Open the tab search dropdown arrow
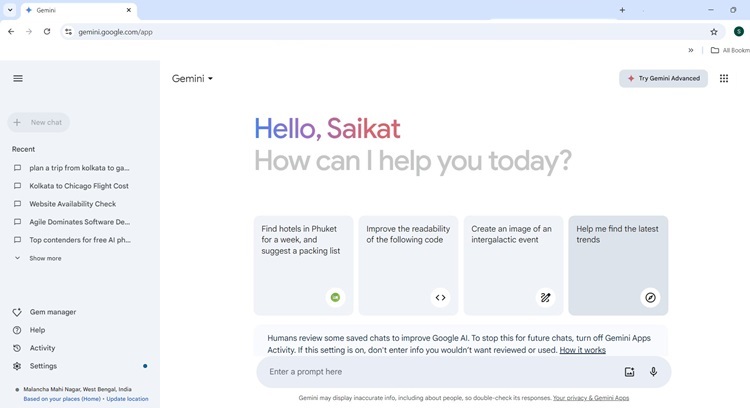This screenshot has width=750, height=408. [x=10, y=10]
